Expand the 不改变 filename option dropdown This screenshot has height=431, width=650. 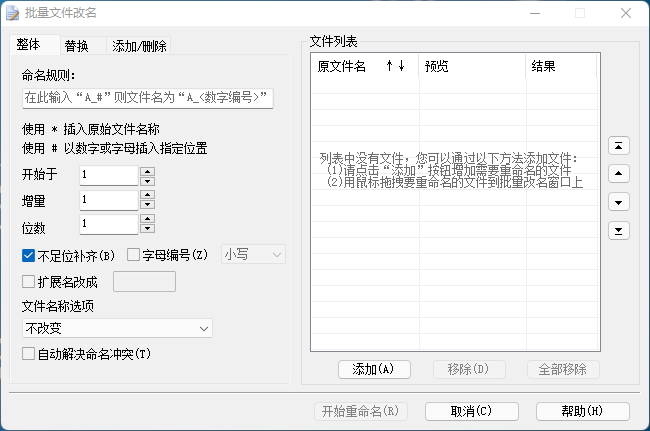[117, 328]
